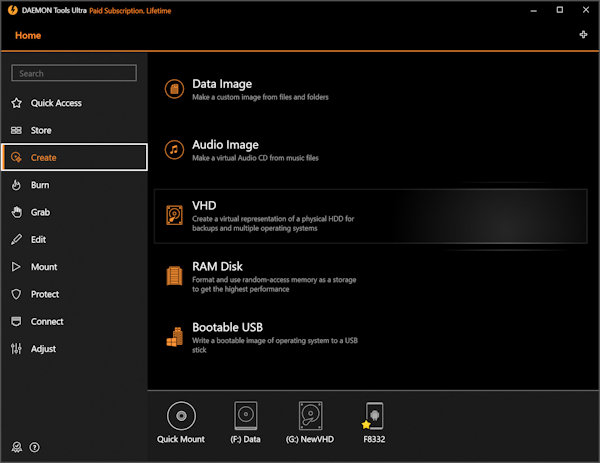Select the (F:) Data virtual drive
The width and height of the screenshot is (600, 463).
click(246, 416)
